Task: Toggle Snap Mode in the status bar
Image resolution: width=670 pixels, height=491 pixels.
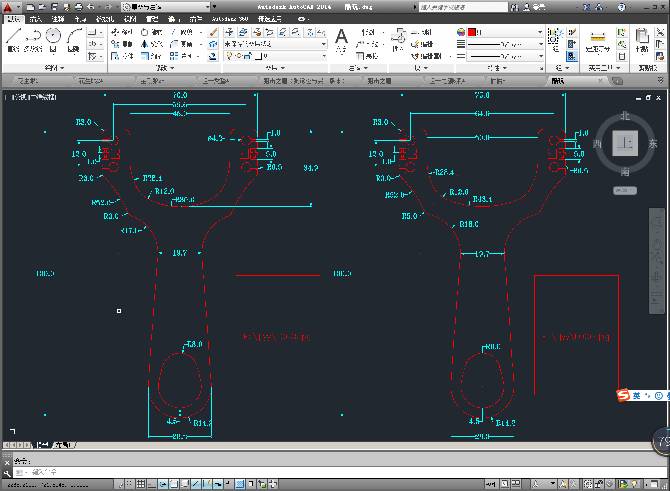Action: point(130,484)
